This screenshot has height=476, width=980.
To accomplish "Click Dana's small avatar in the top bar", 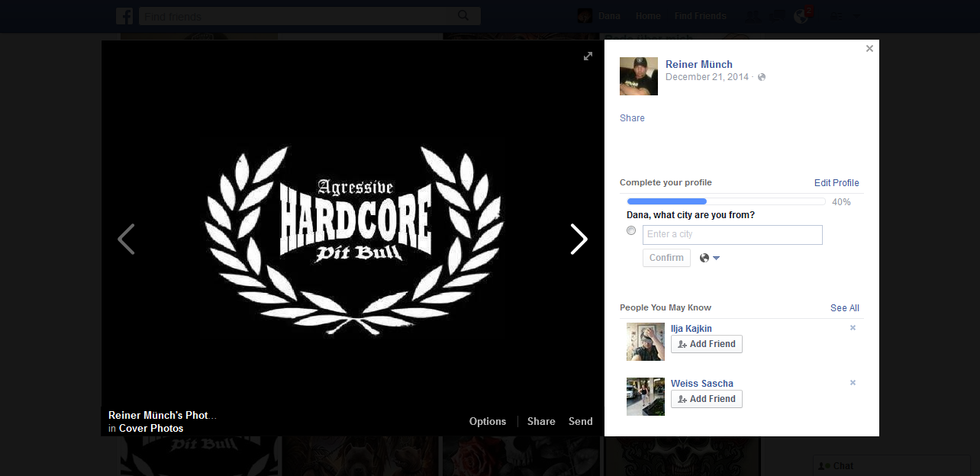I will point(585,16).
